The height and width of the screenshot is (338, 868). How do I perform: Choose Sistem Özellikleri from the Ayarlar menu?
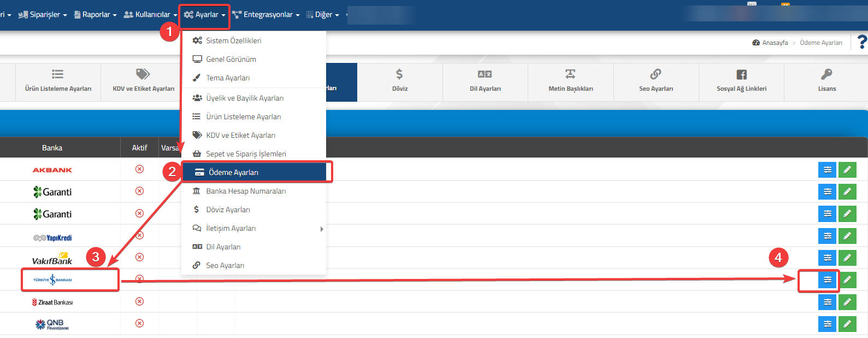click(254, 40)
